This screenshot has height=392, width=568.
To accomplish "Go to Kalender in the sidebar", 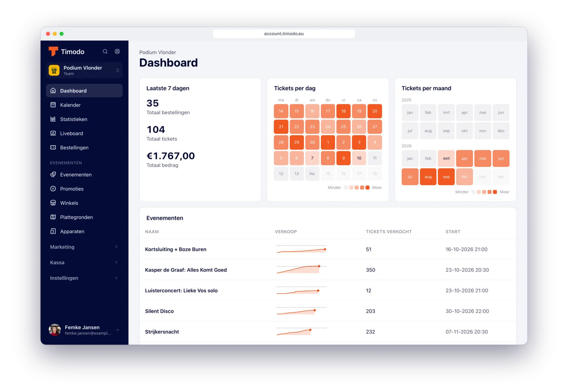I will point(84,105).
